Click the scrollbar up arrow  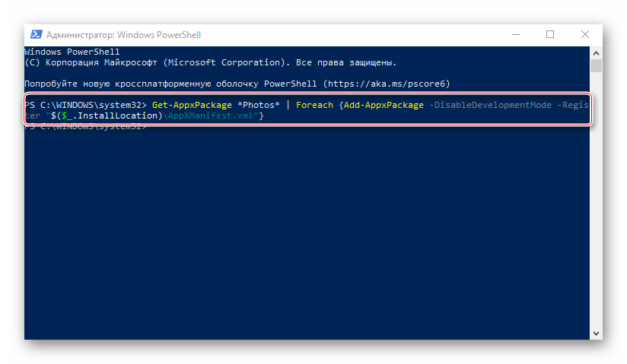[x=596, y=53]
